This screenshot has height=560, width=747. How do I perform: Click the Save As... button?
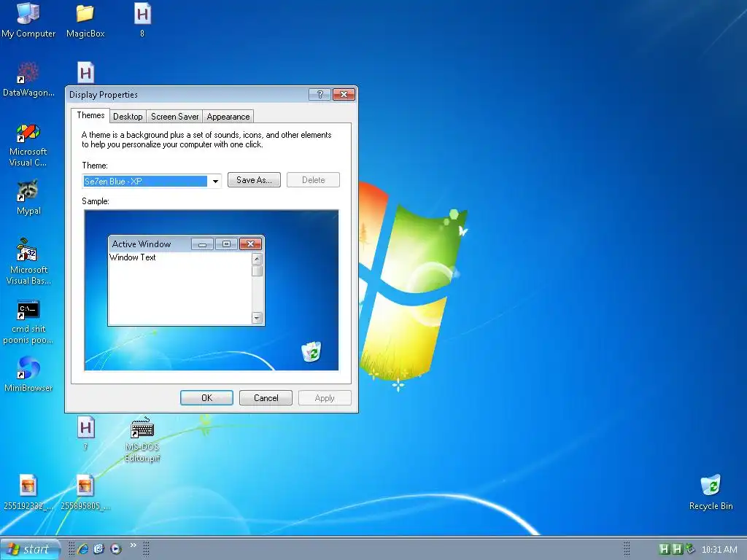point(254,180)
